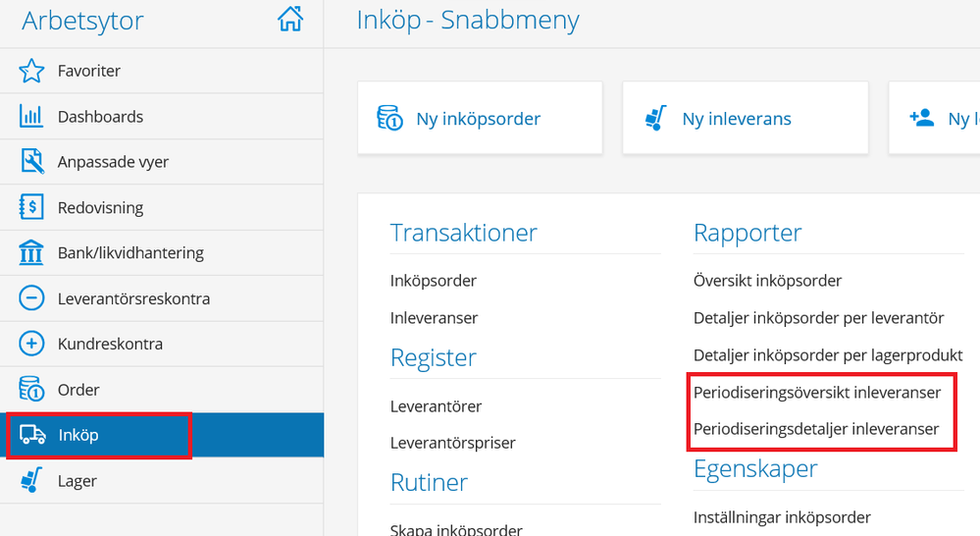Click the Favoriter star icon
980x536 pixels.
pos(31,71)
